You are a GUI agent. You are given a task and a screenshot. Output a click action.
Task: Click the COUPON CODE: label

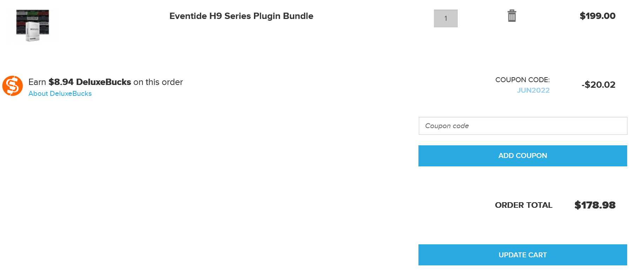[522, 80]
